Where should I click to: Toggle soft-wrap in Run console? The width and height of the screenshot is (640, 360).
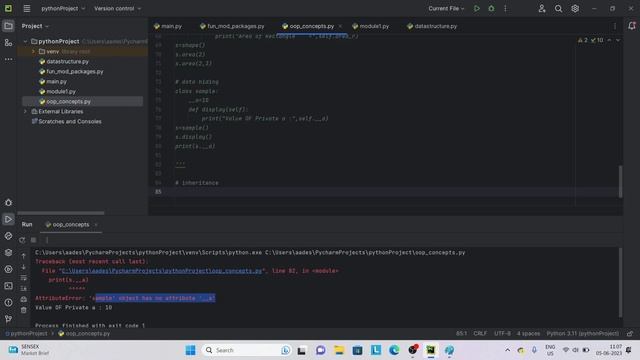pyautogui.click(x=24, y=278)
